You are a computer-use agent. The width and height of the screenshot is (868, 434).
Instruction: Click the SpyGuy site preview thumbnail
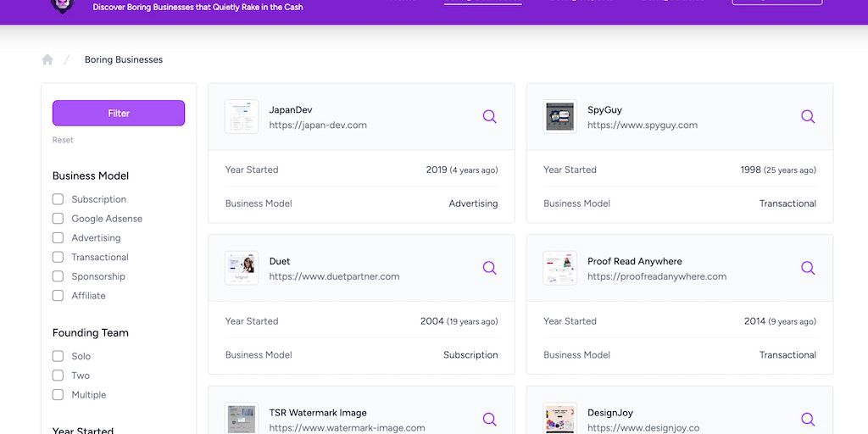pyautogui.click(x=559, y=117)
